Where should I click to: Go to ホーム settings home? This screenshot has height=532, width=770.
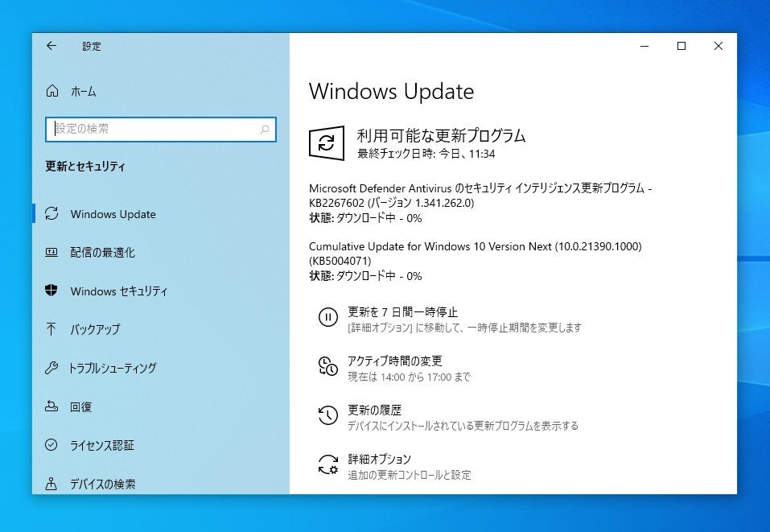84,92
